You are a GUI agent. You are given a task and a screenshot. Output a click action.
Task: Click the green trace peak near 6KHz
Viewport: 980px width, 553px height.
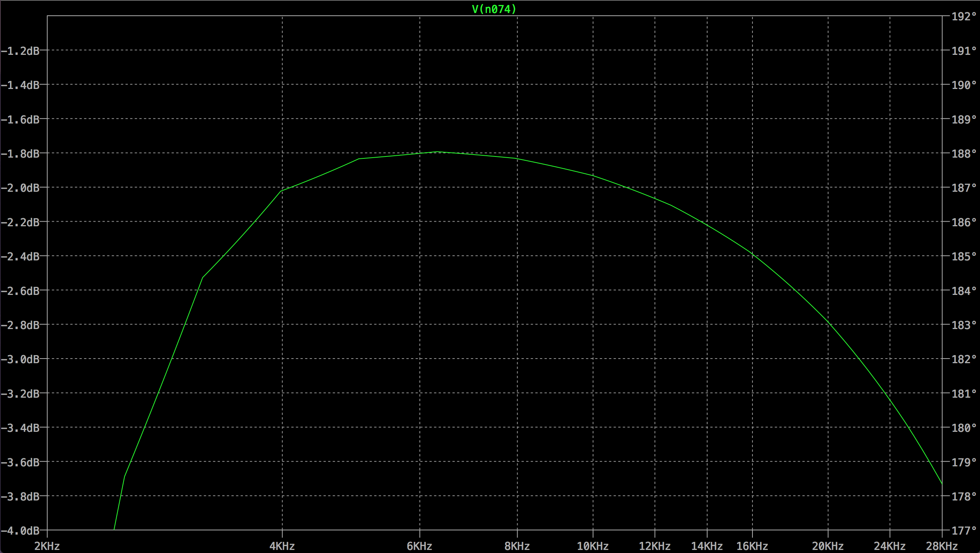pyautogui.click(x=436, y=152)
